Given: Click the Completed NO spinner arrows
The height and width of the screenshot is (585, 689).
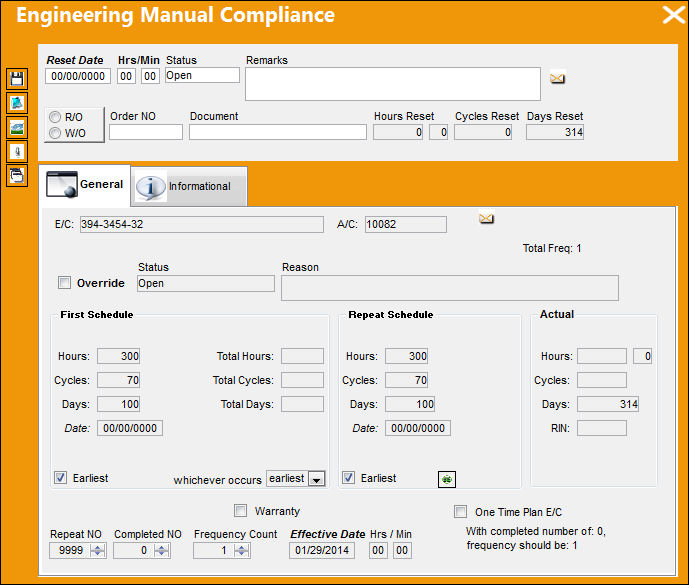Looking at the screenshot, I should tap(162, 550).
